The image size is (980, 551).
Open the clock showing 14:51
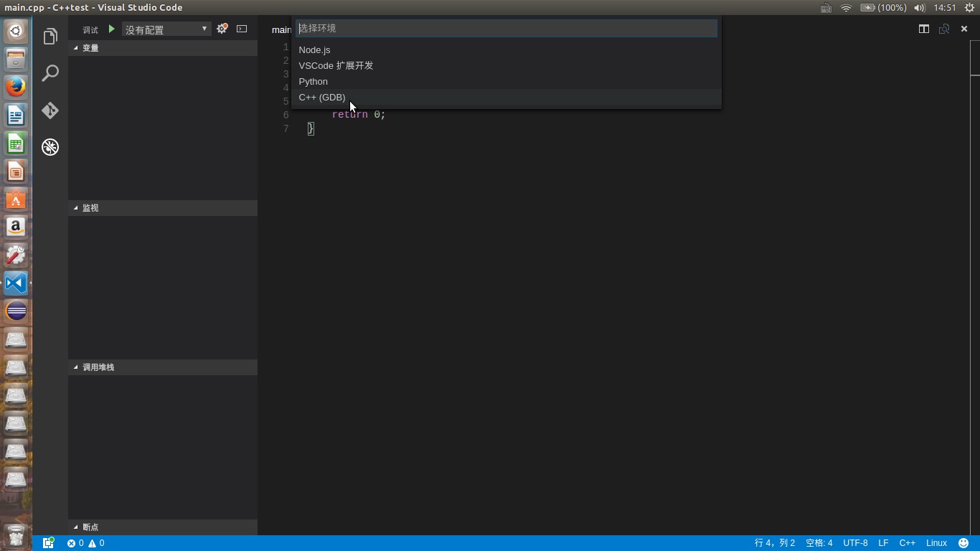[945, 8]
